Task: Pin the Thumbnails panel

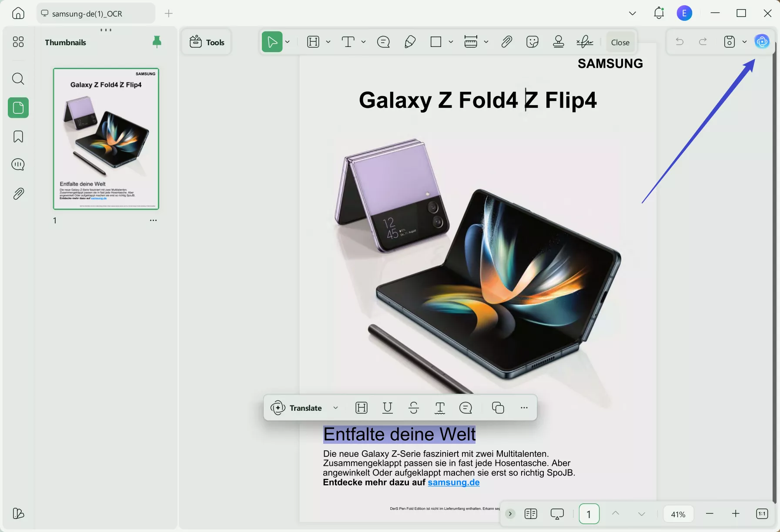Action: click(157, 42)
